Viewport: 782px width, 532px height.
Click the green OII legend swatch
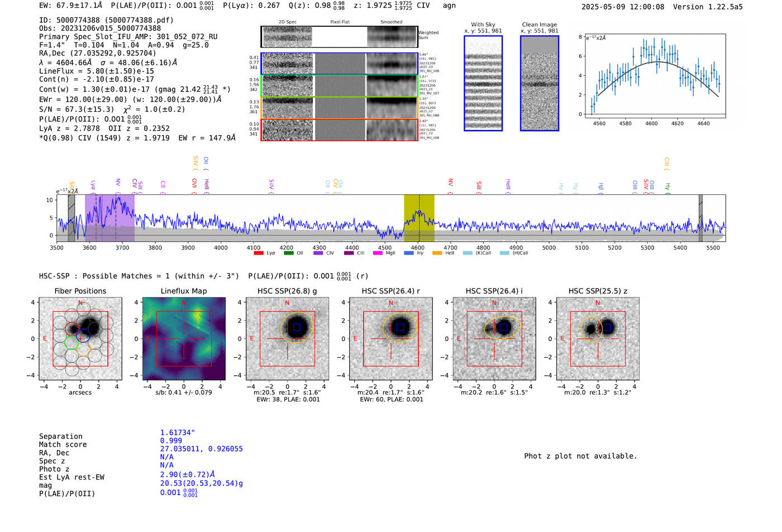[x=288, y=253]
